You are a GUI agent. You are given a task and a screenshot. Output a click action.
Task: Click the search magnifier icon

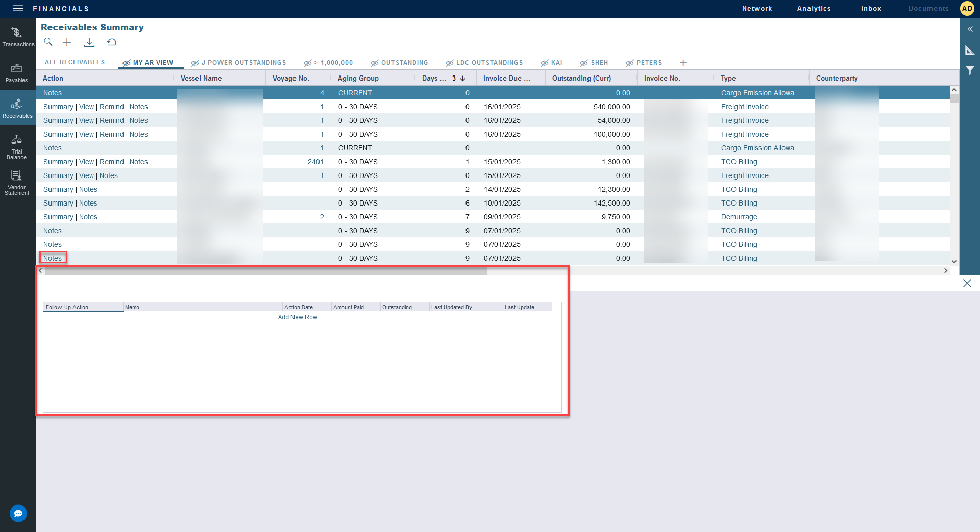point(48,42)
